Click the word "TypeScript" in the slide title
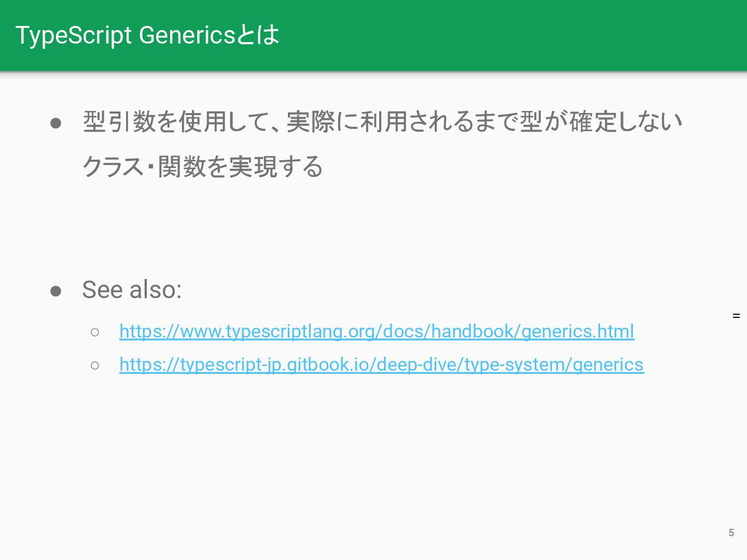Screen dimensions: 747x560 pyautogui.click(x=74, y=36)
